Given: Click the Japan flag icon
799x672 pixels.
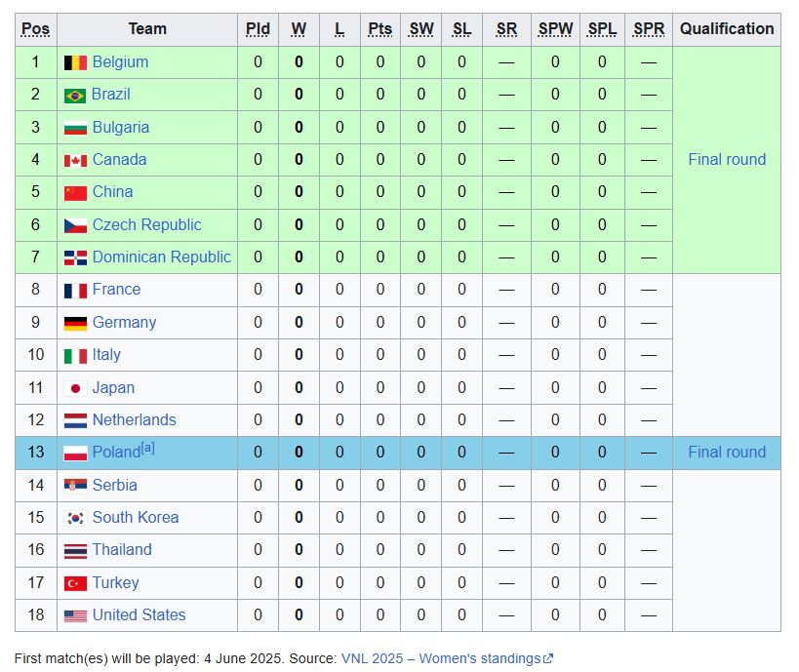Looking at the screenshot, I should [75, 389].
